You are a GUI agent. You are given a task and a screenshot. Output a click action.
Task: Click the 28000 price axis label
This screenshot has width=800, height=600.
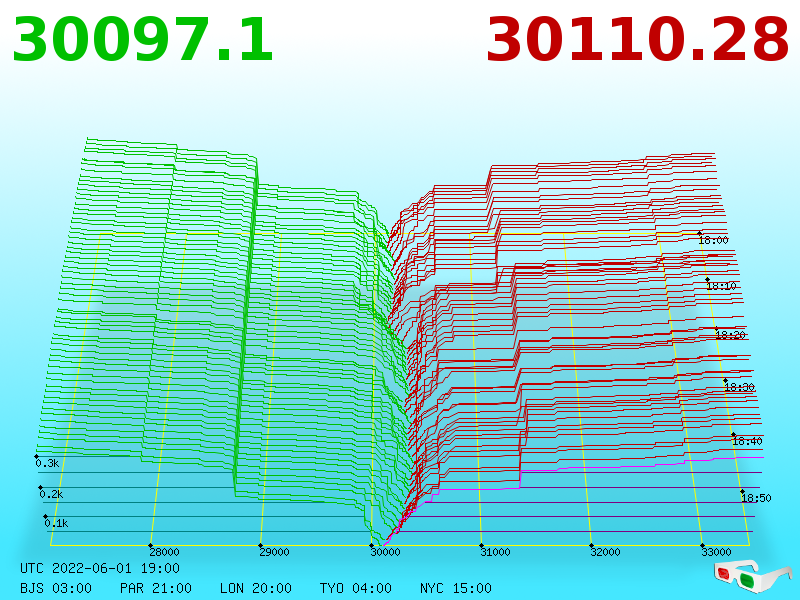(164, 552)
